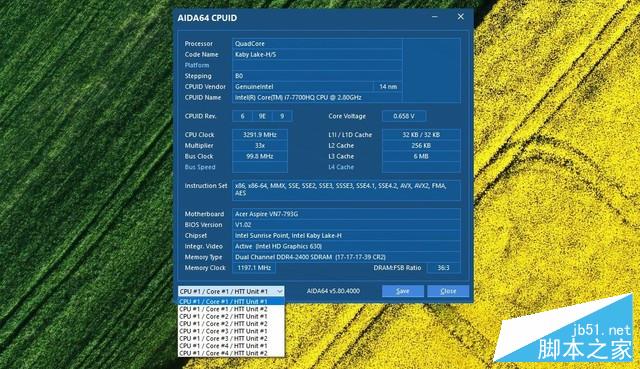Switch to CPU #1 / Core #4 / HTT Unit #2
640x369 pixels.
(231, 353)
